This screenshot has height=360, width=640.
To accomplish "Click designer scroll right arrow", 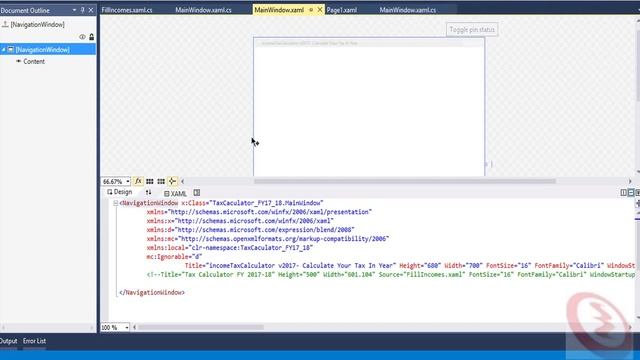I will (630, 181).
